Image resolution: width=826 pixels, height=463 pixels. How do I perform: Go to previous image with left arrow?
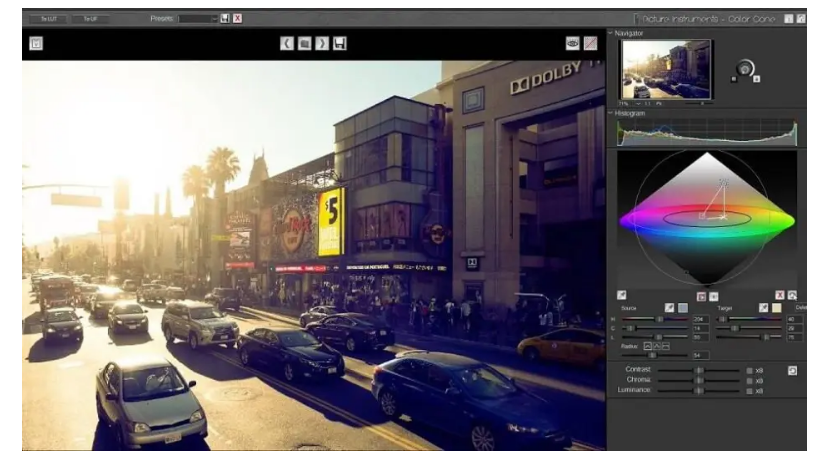tap(287, 43)
